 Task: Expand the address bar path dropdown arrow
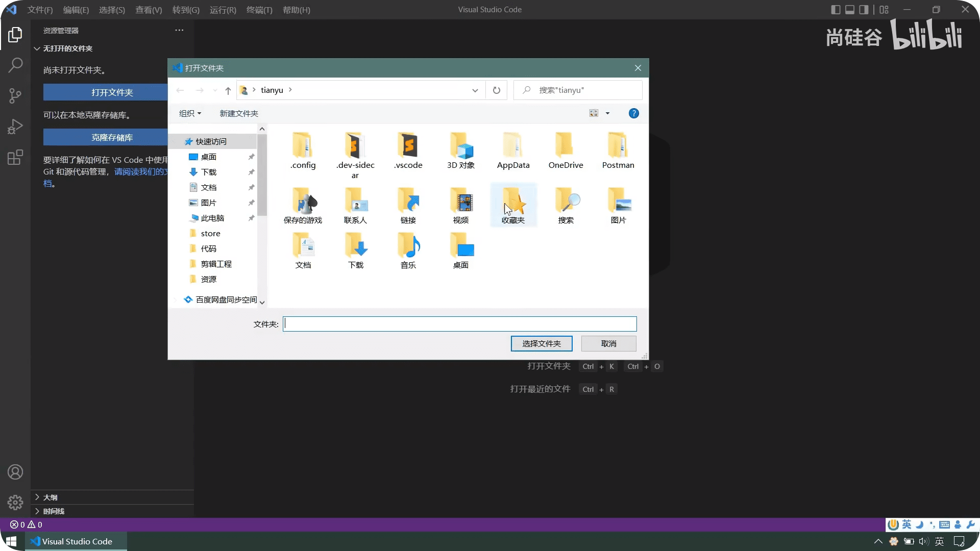click(475, 90)
